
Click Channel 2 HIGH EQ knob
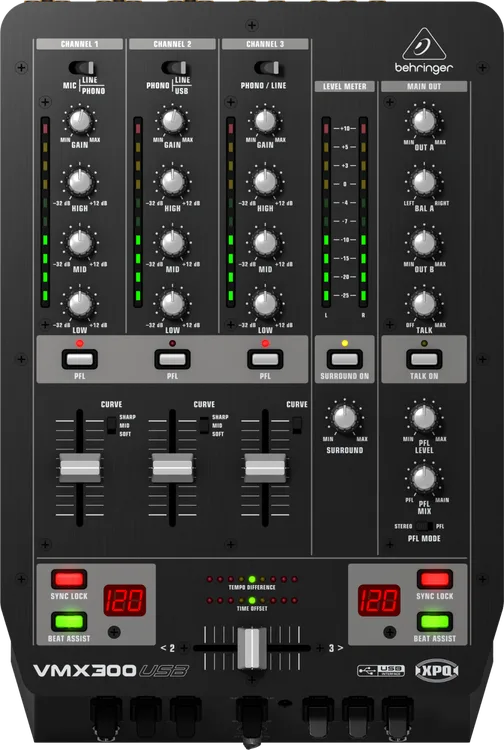[x=173, y=182]
